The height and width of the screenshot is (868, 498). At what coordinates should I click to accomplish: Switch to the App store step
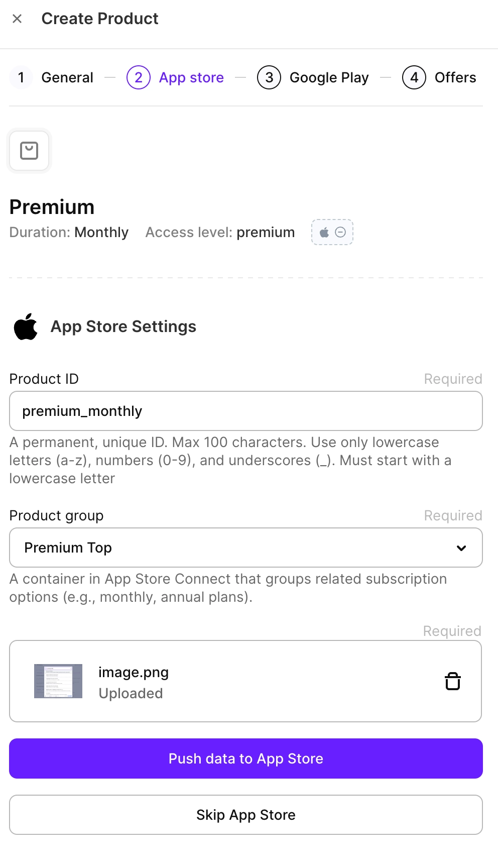pyautogui.click(x=191, y=77)
